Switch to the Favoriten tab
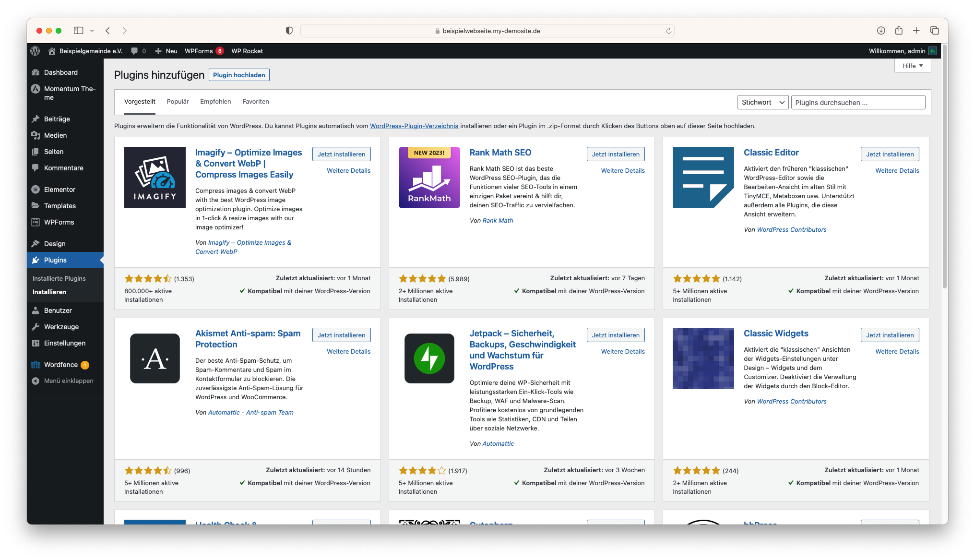Screen dimensions: 975x560 coord(256,101)
